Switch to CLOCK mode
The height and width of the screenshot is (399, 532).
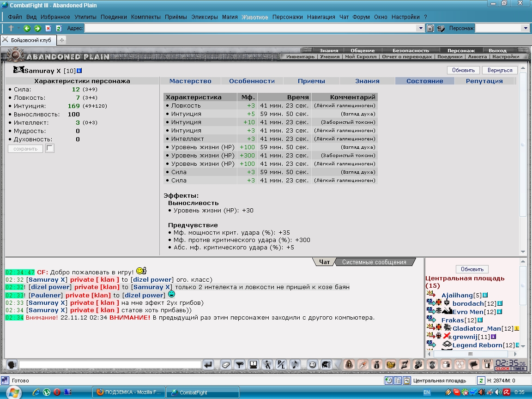pyautogui.click(x=503, y=369)
